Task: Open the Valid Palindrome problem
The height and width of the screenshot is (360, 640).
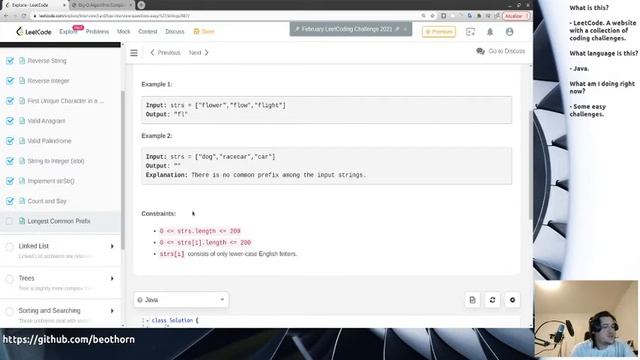Action: coord(49,141)
